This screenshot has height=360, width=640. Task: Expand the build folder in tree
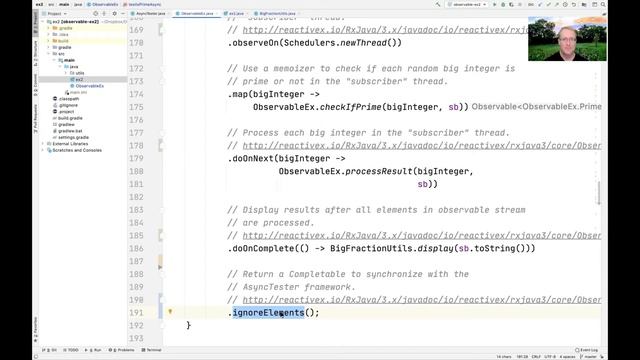(x=49, y=41)
